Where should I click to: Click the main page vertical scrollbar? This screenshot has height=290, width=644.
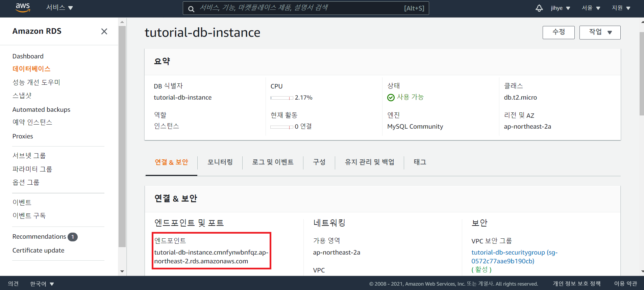(642, 74)
